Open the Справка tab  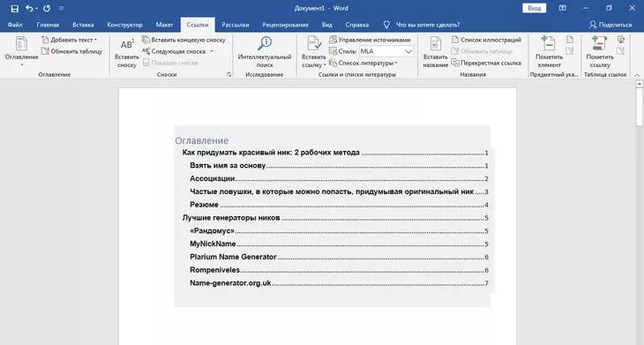[357, 25]
